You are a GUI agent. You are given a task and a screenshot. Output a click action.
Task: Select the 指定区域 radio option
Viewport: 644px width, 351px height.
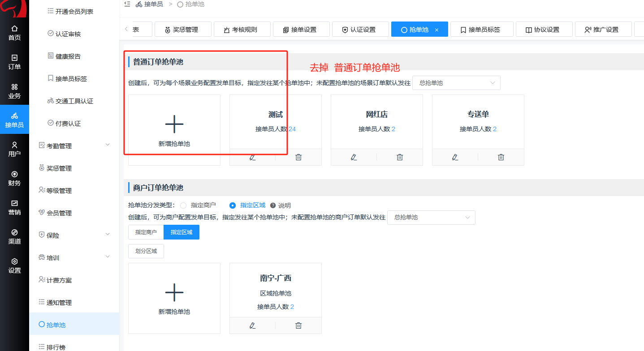click(x=233, y=205)
